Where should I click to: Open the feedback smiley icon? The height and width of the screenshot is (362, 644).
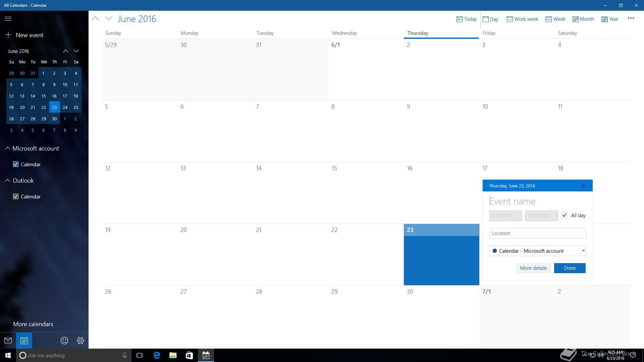point(64,341)
